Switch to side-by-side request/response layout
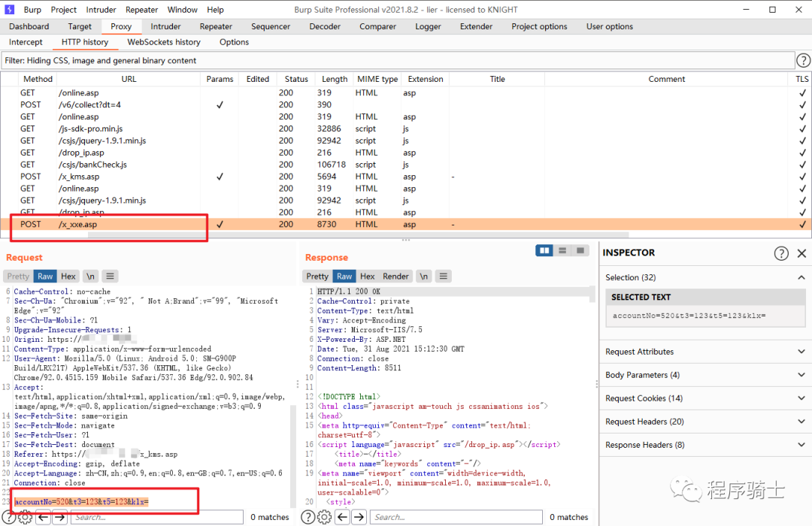This screenshot has height=526, width=812. pos(544,250)
